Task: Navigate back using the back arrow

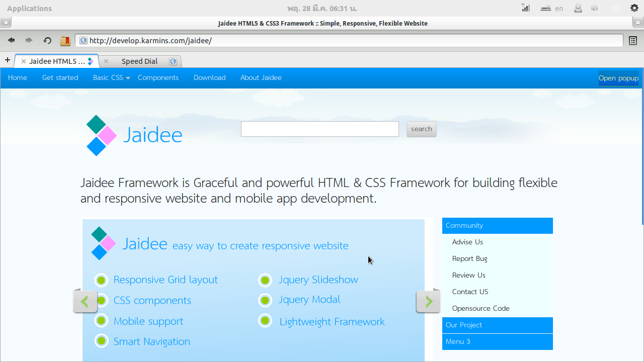Action: [11, 40]
